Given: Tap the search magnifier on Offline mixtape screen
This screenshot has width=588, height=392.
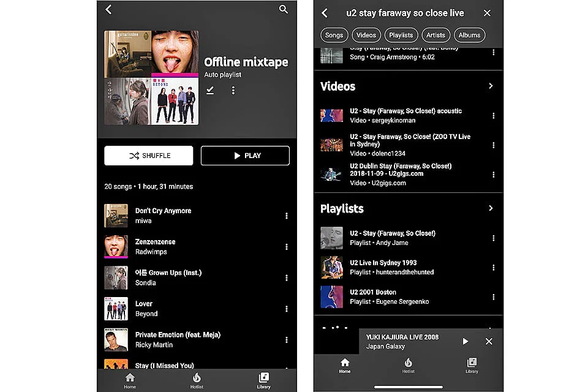Looking at the screenshot, I should click(283, 9).
